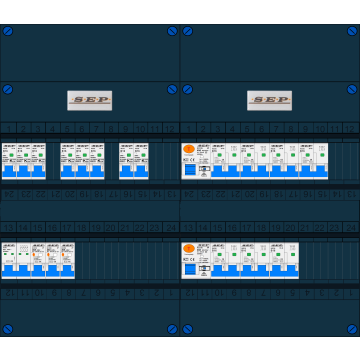This screenshot has height=360, width=360.
Task: Toggle the lever of the last lower-right breaker
Action: [x=291, y=270]
